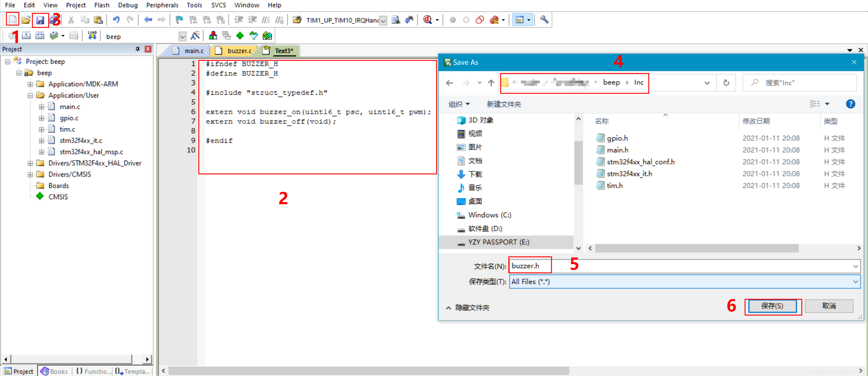Click the Save file toolbar icon
This screenshot has width=868, height=376.
pos(40,20)
